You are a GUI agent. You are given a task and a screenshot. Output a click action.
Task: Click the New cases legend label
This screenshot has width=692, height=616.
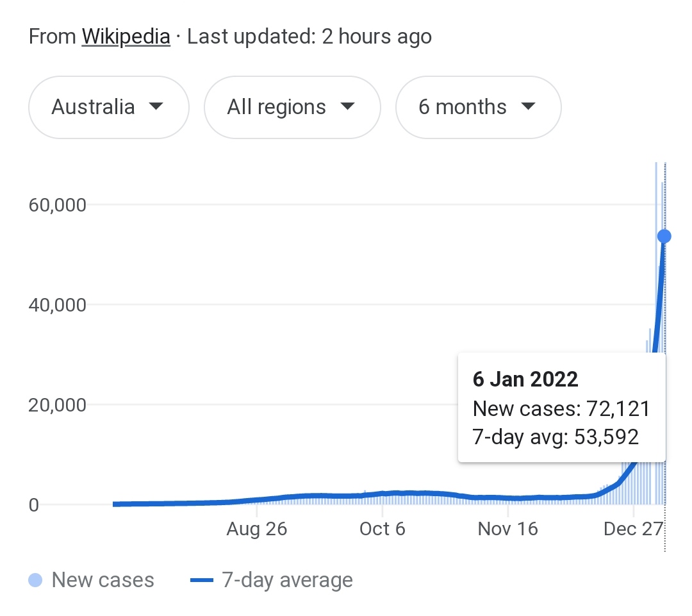103,580
